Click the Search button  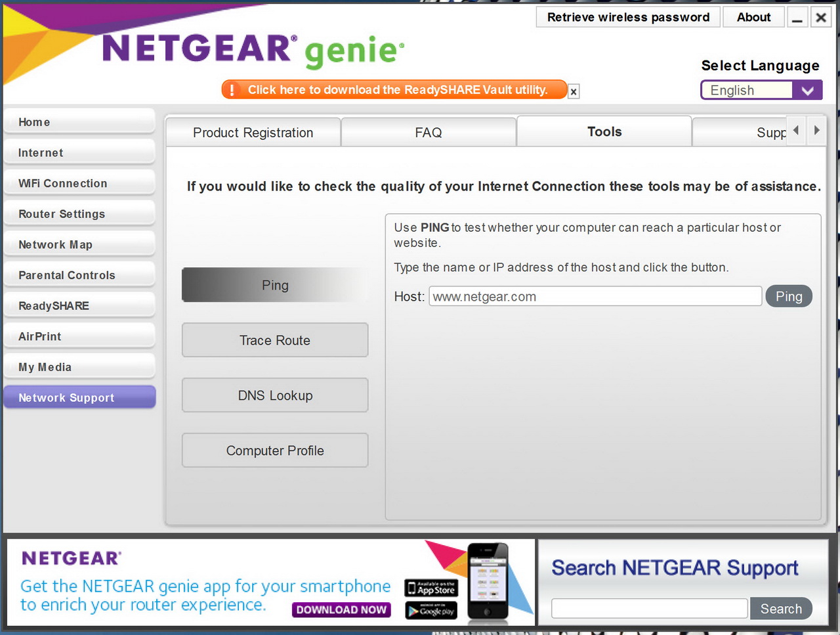pyautogui.click(x=781, y=609)
